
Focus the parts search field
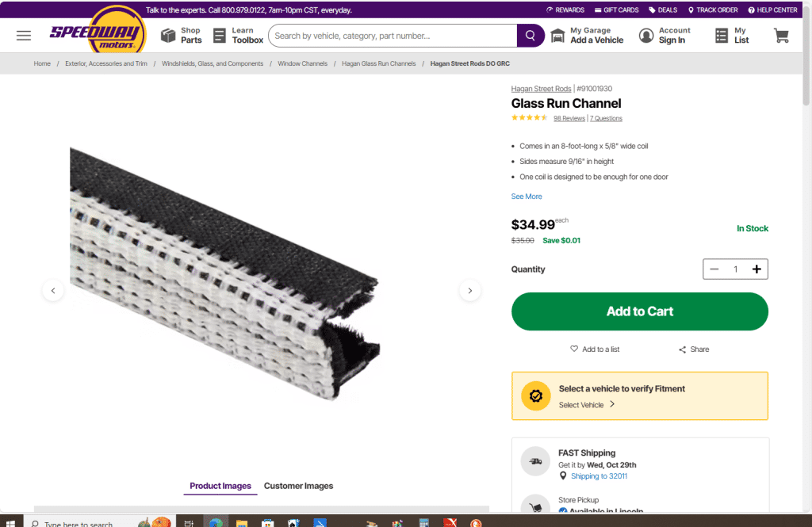393,36
